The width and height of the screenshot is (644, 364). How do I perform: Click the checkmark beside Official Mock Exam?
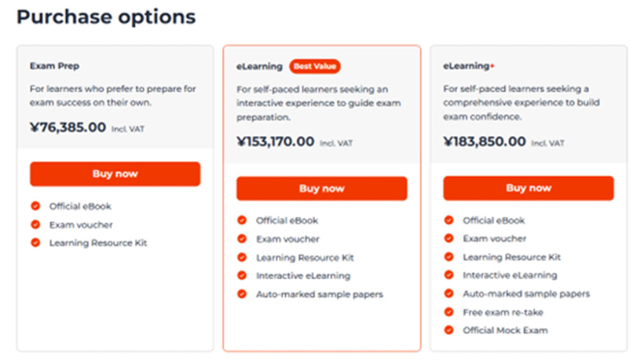[x=448, y=330]
